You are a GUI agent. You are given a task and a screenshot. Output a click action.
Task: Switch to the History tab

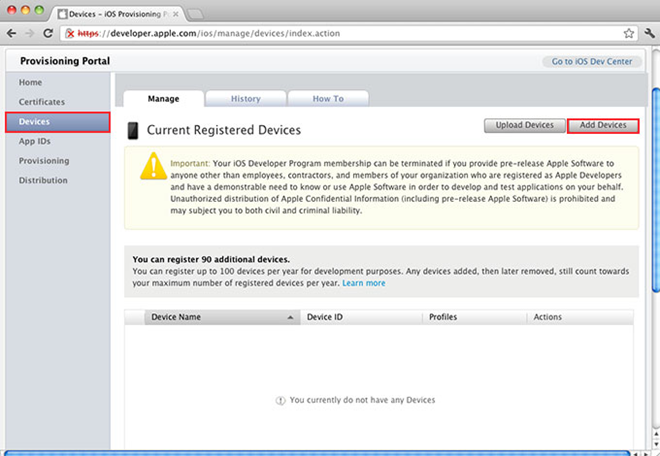[x=246, y=99]
